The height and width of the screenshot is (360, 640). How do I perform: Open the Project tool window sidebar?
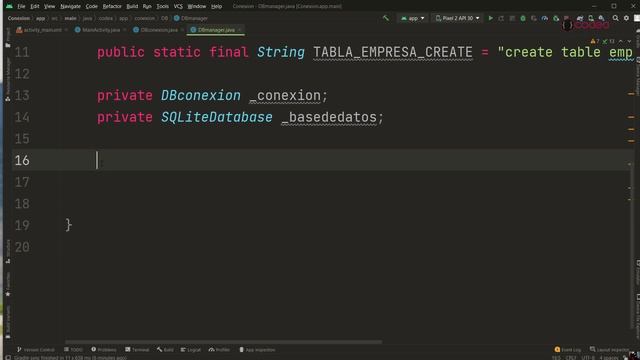click(8, 38)
